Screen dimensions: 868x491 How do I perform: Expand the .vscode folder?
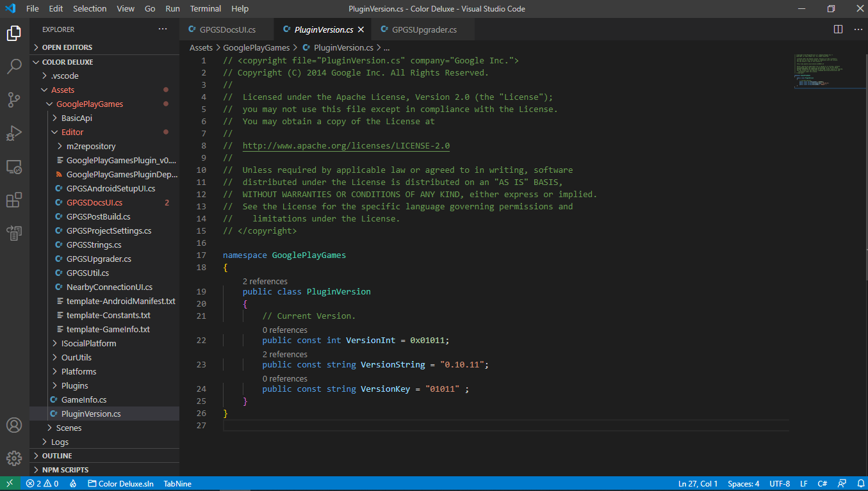point(104,76)
